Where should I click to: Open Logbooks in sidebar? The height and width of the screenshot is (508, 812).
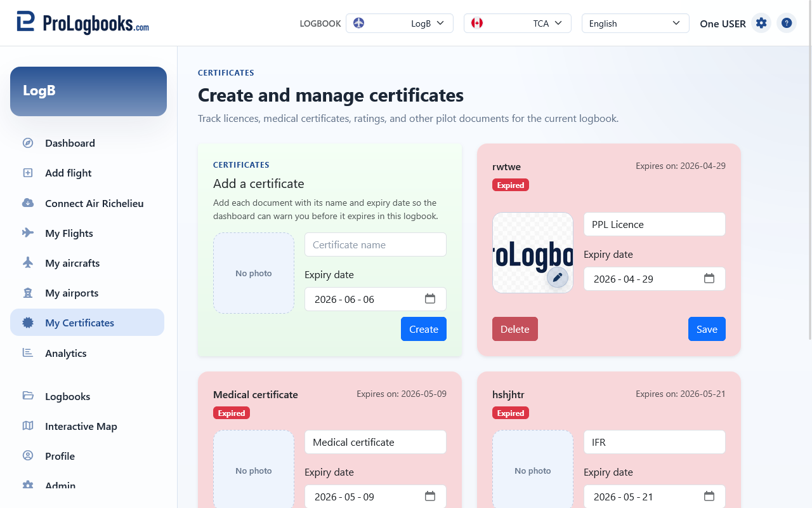87,396
